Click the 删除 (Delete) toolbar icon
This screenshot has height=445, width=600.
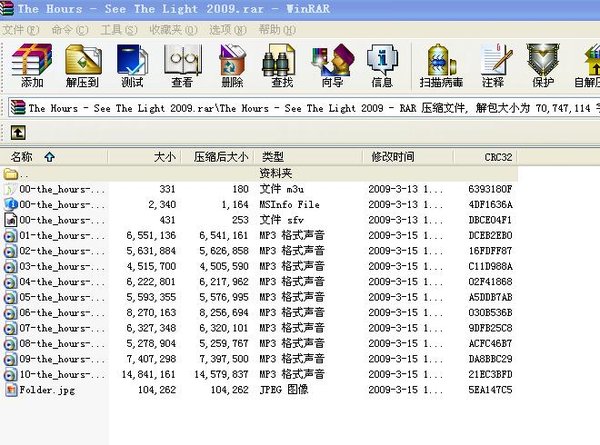232,60
